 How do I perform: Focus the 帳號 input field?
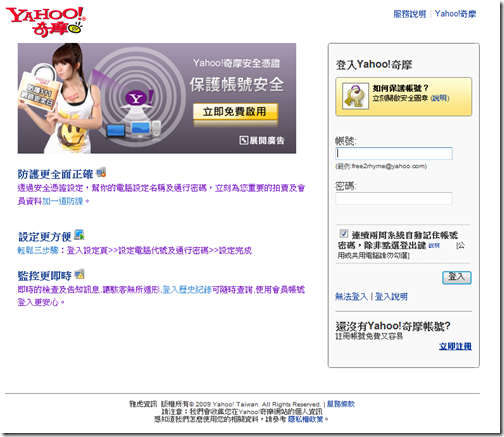tap(394, 153)
